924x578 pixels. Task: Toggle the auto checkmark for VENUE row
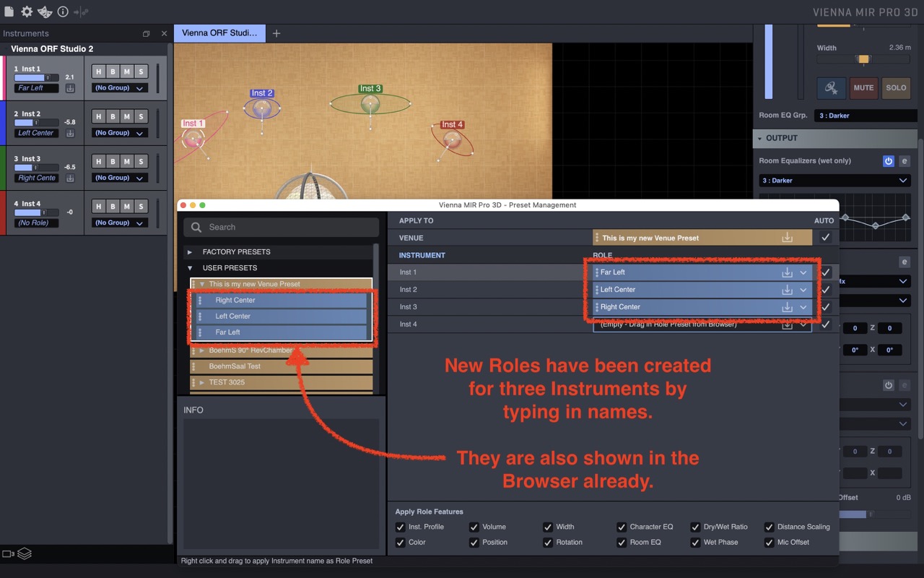[825, 238]
